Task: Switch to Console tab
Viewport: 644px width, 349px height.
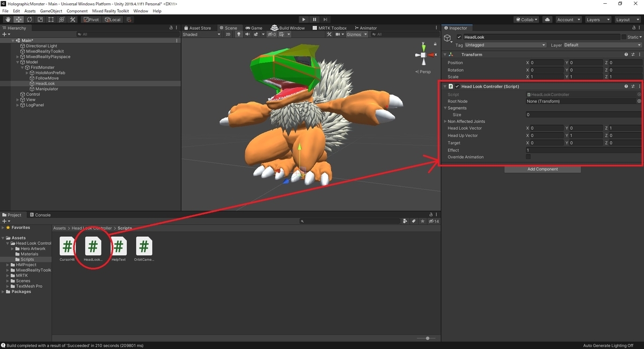Action: pyautogui.click(x=40, y=215)
